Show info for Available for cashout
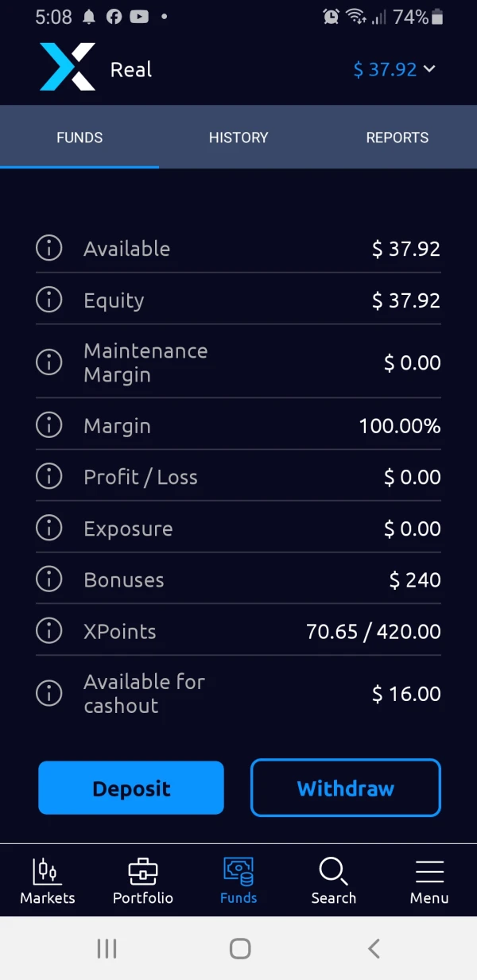The height and width of the screenshot is (980, 477). coord(49,693)
